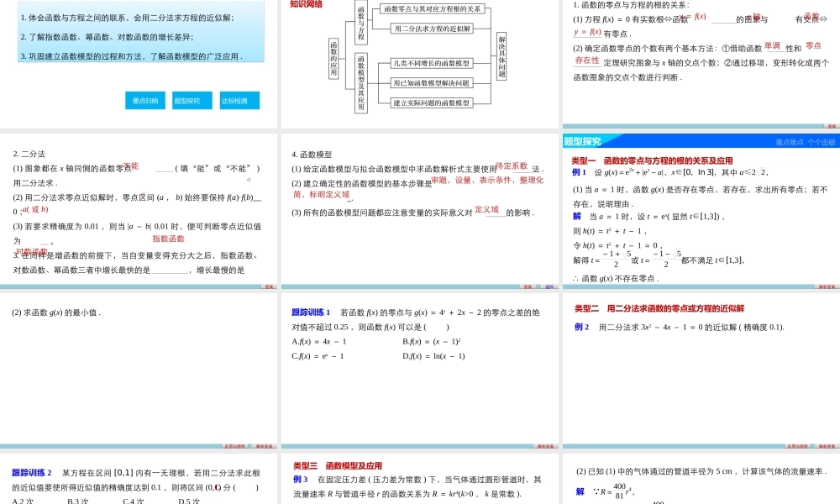Viewport: 840px width, 504px height.
Task: Click the 建立实际问题的函数模型 box
Action: (431, 102)
